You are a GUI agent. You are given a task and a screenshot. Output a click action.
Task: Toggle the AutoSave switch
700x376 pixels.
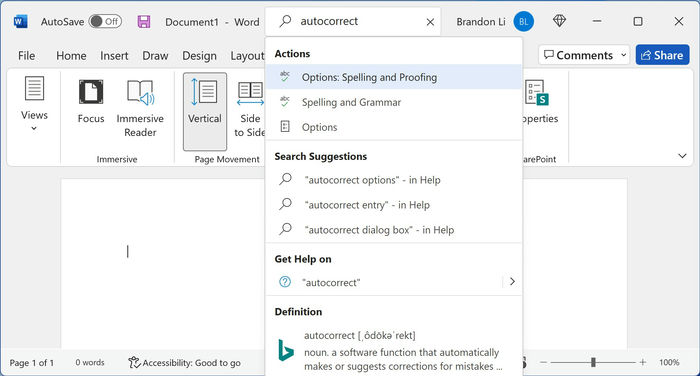[105, 21]
